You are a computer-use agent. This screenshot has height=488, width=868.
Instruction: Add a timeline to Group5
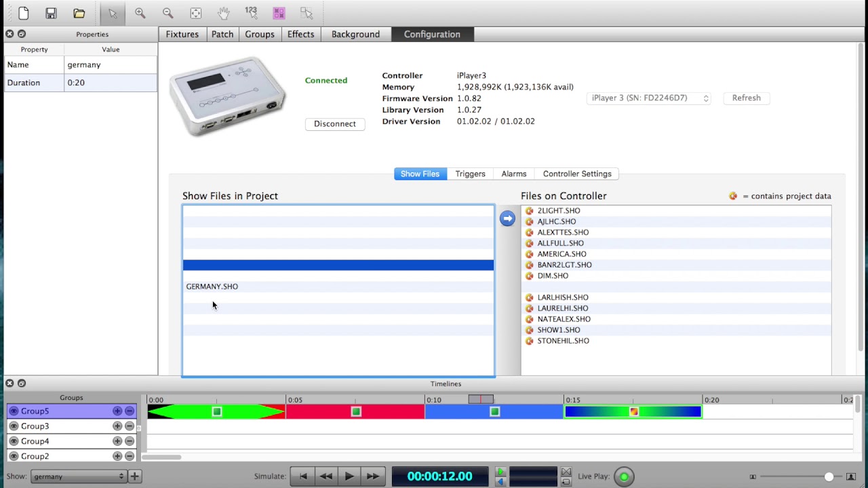(x=117, y=411)
